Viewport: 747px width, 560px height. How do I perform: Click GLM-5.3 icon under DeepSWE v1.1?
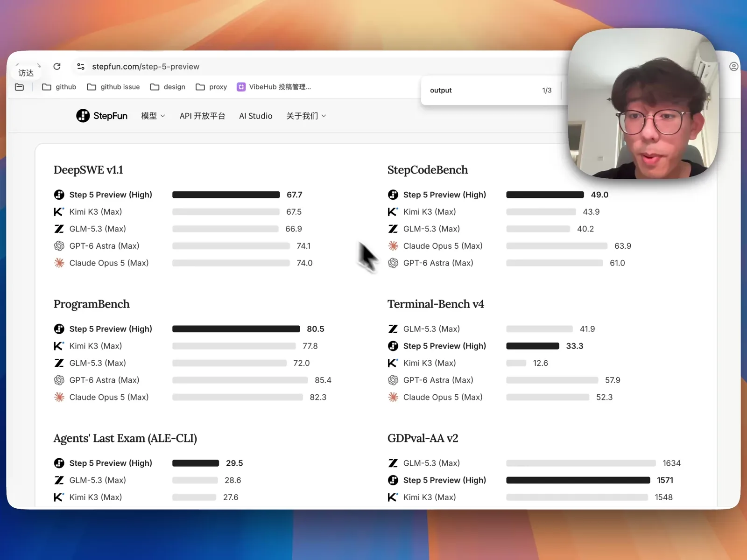[x=59, y=229]
